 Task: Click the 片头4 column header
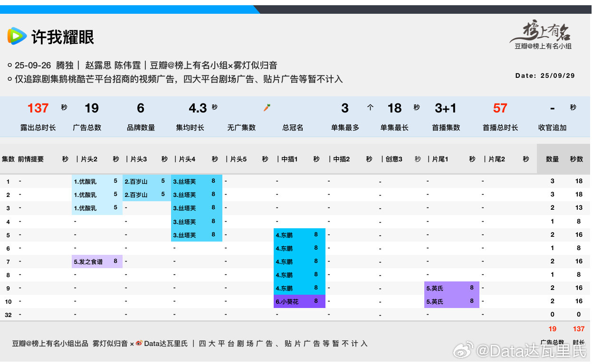click(187, 159)
